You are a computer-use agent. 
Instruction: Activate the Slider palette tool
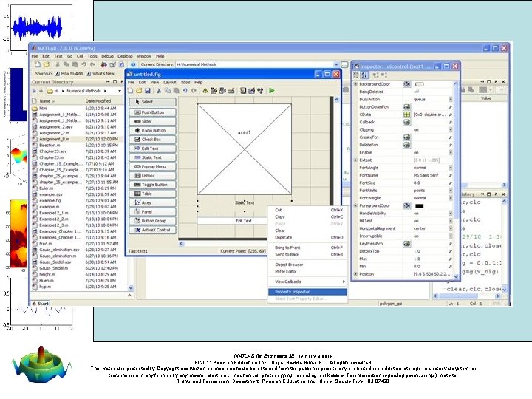point(152,121)
